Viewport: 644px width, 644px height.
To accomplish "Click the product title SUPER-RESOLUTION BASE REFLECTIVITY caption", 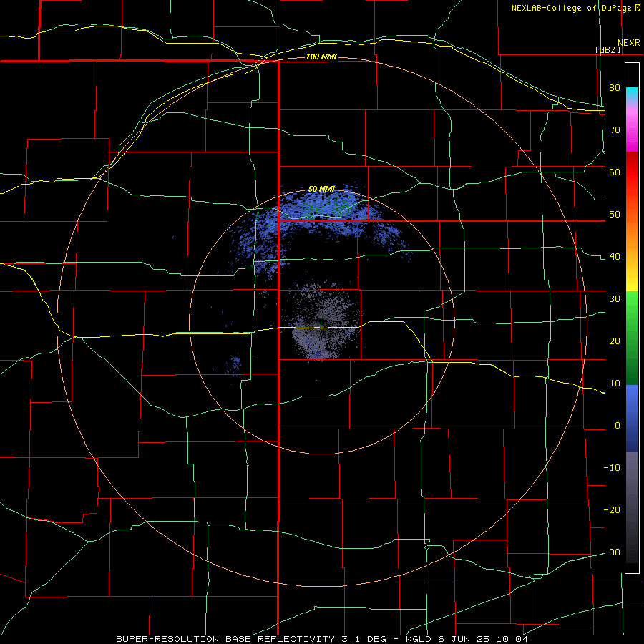I will (225, 639).
